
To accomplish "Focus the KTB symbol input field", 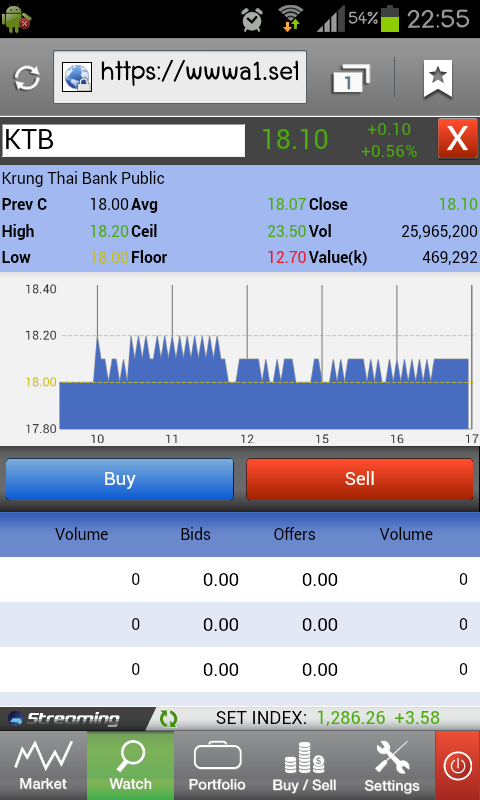I will 123,140.
